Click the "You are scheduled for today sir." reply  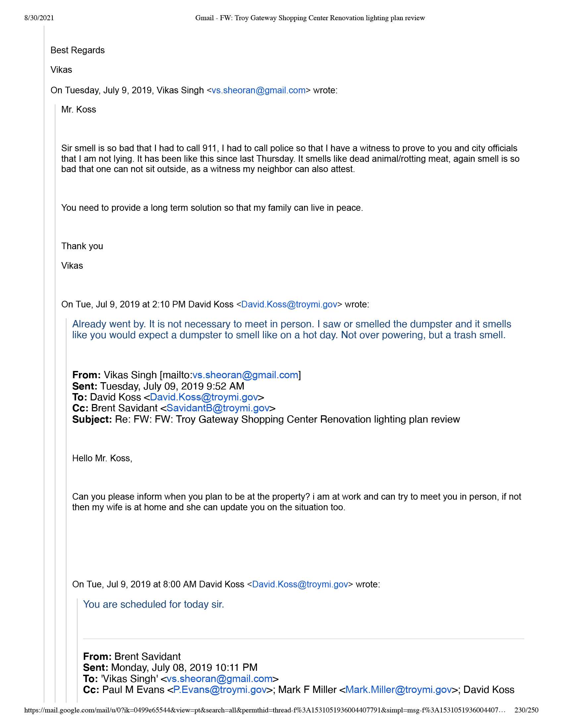click(153, 604)
